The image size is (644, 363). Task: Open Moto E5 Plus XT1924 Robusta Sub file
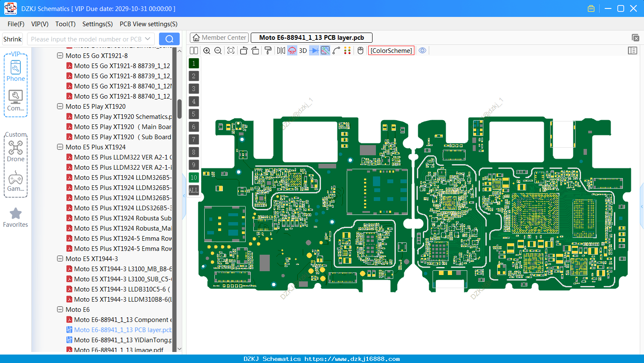[119, 218]
